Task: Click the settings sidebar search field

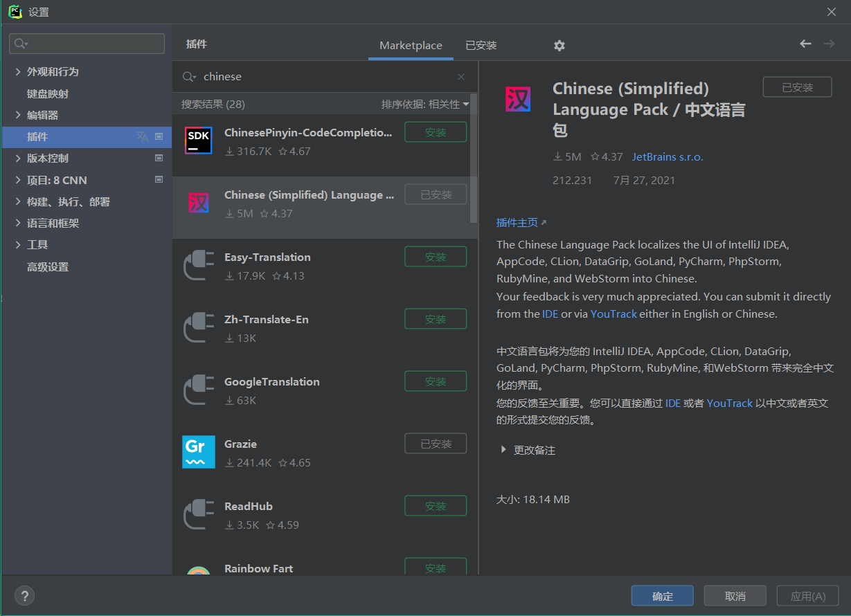Action: [87, 44]
